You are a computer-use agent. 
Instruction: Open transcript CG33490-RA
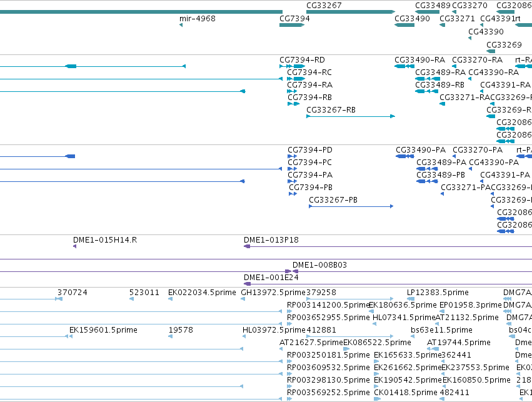(419, 60)
